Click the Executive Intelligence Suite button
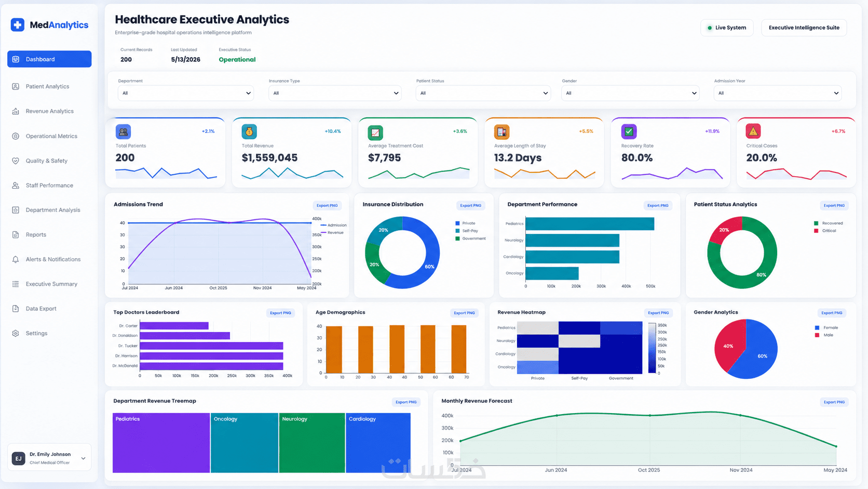 (804, 28)
